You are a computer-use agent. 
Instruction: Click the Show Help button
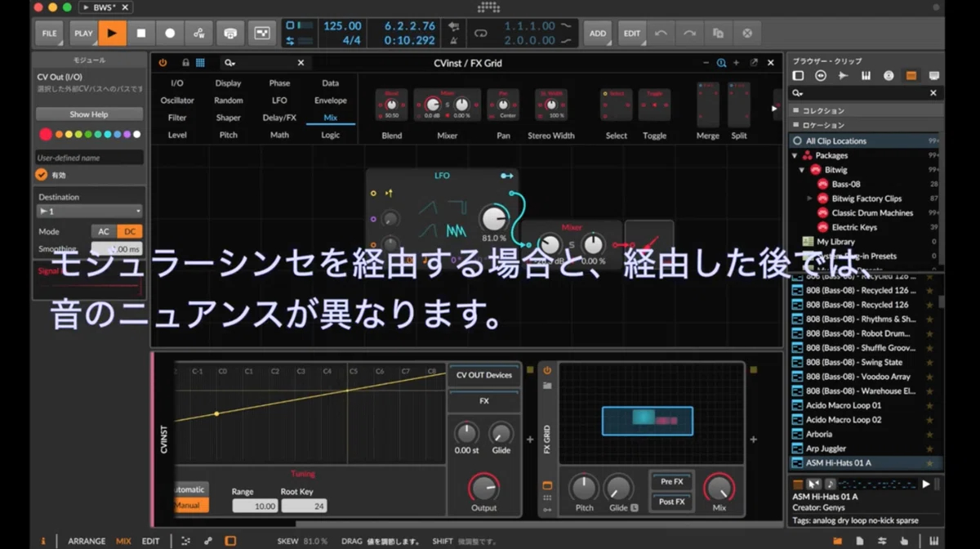pyautogui.click(x=89, y=114)
